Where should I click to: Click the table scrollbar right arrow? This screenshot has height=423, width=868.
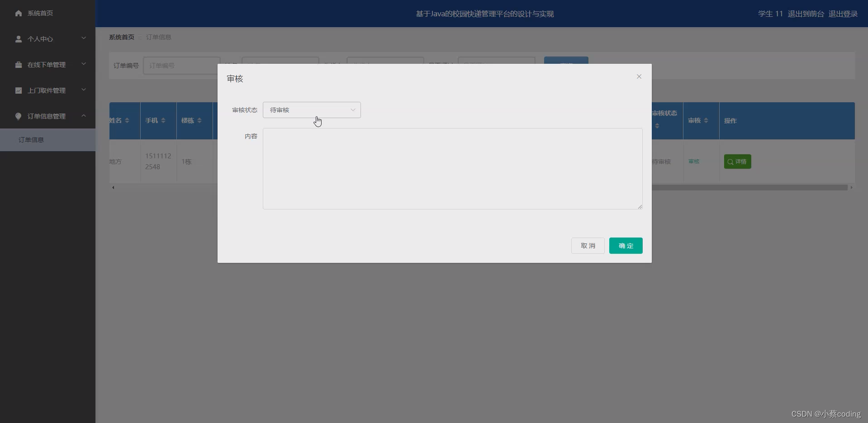[x=851, y=187]
